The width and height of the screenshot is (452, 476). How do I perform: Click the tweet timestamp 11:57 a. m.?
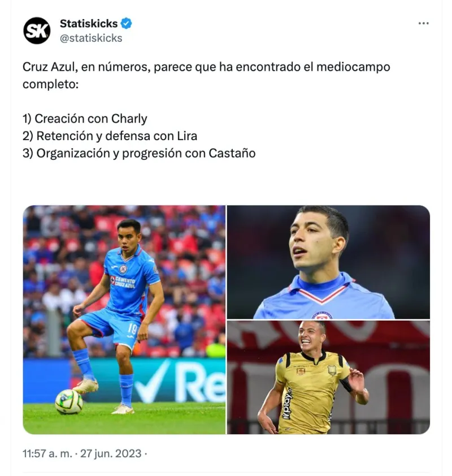(47, 453)
